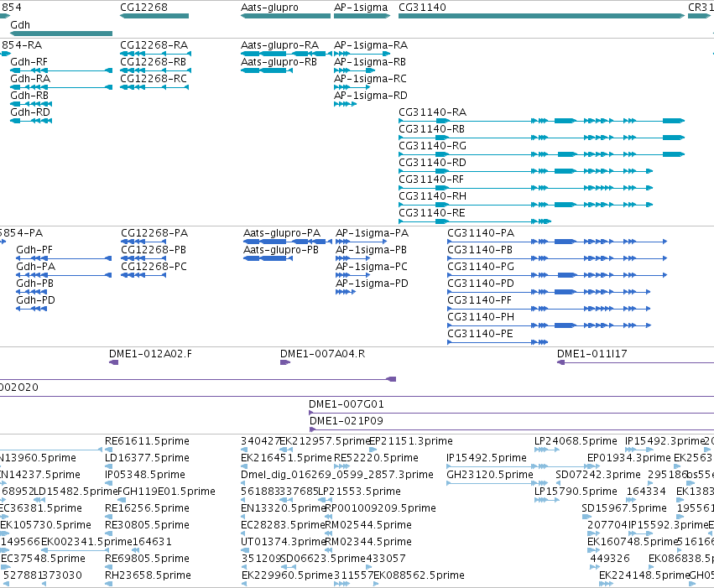
Task: Select EST LD16377.5prime
Action: pyautogui.click(x=147, y=458)
